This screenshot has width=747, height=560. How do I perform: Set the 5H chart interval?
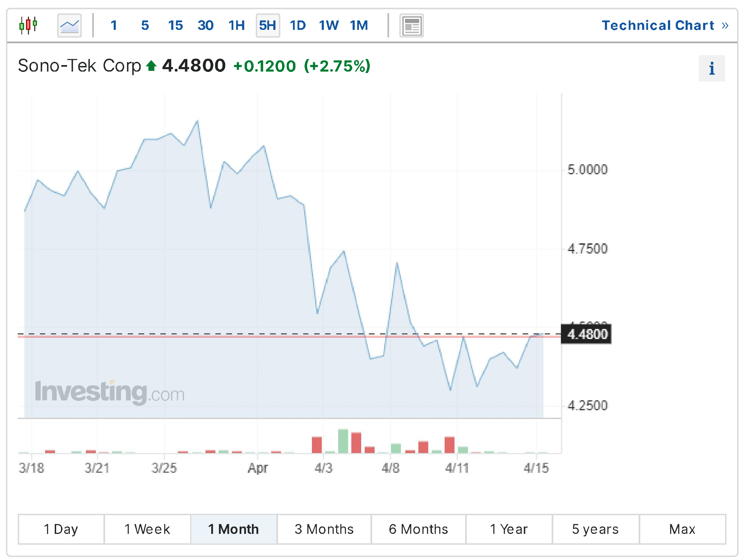point(267,25)
